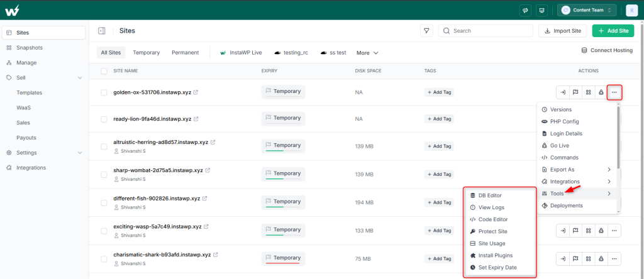
Task: Open WaaS in sidebar
Action: point(23,107)
